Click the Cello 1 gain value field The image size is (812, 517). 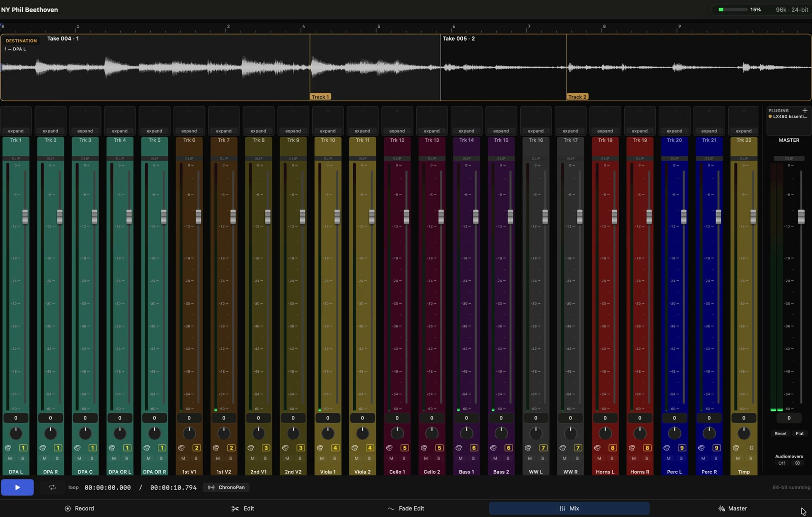(397, 418)
